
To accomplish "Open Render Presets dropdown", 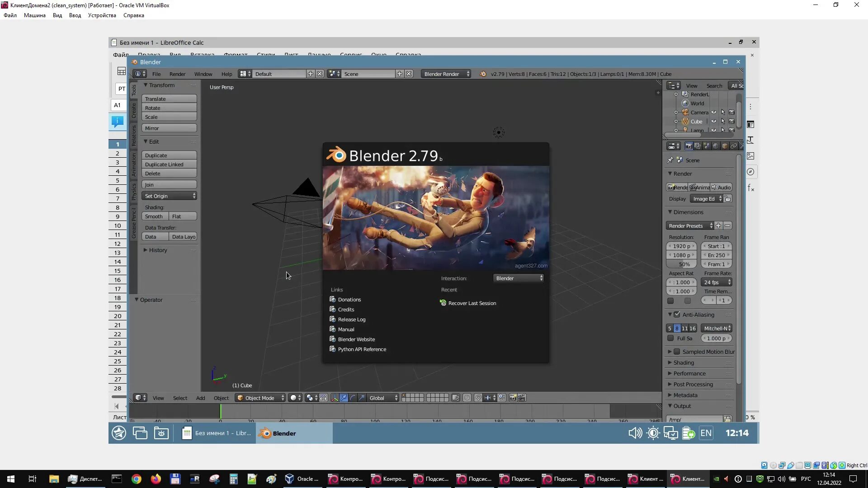I will tap(690, 226).
